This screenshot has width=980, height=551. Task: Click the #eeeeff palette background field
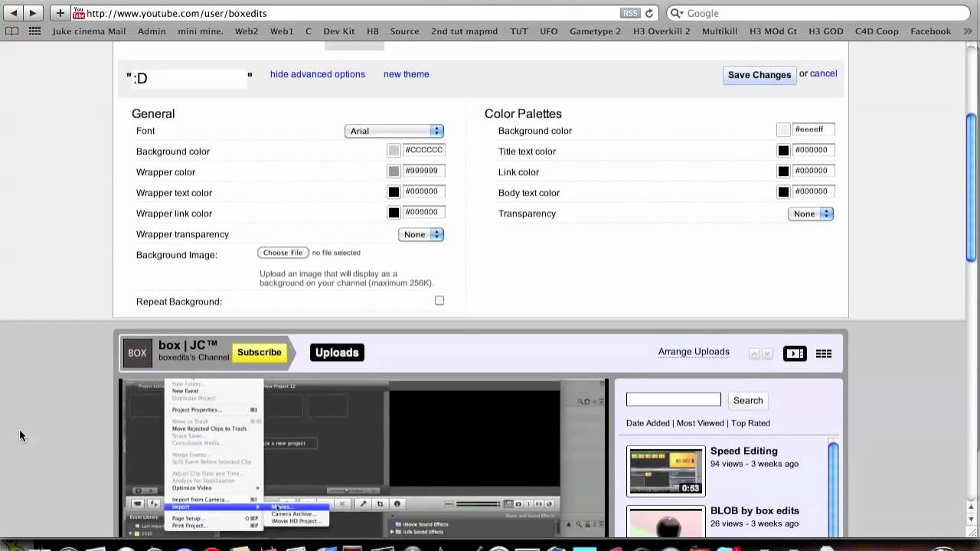pyautogui.click(x=813, y=129)
